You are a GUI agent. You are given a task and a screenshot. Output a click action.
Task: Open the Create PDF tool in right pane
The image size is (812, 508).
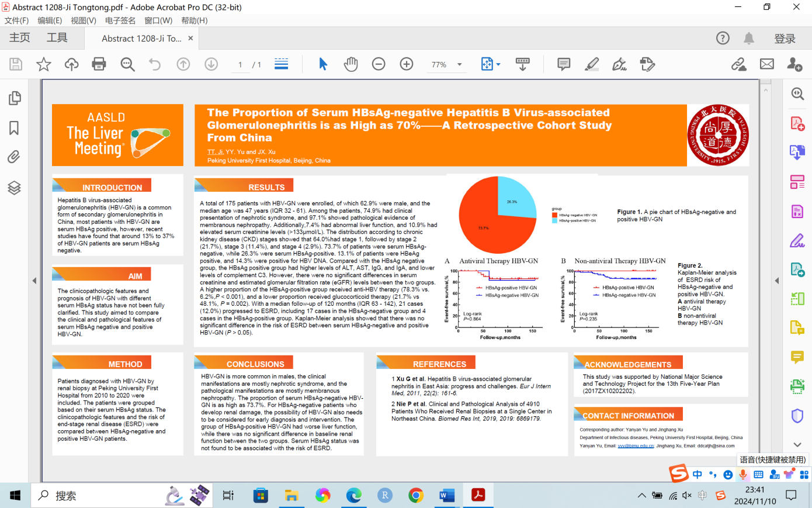pyautogui.click(x=797, y=123)
